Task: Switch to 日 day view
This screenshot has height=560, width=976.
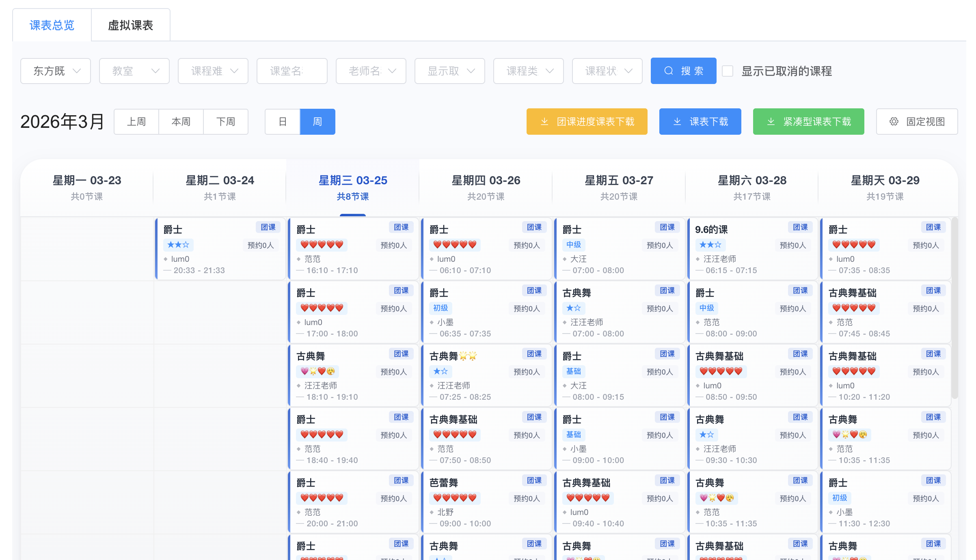Action: pos(283,122)
